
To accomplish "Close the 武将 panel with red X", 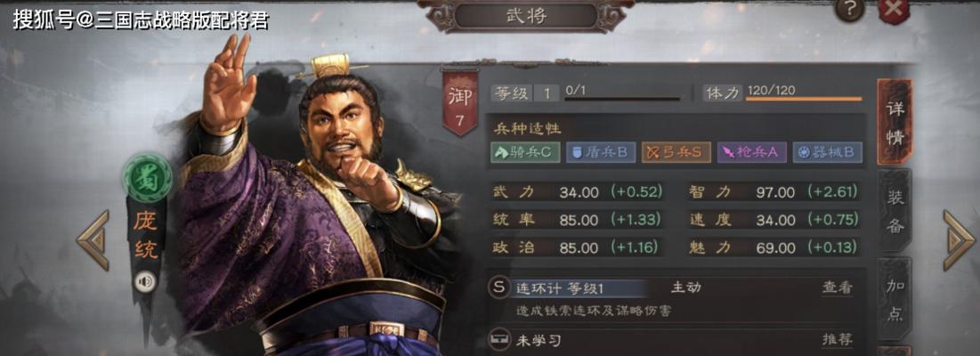I will tap(894, 10).
